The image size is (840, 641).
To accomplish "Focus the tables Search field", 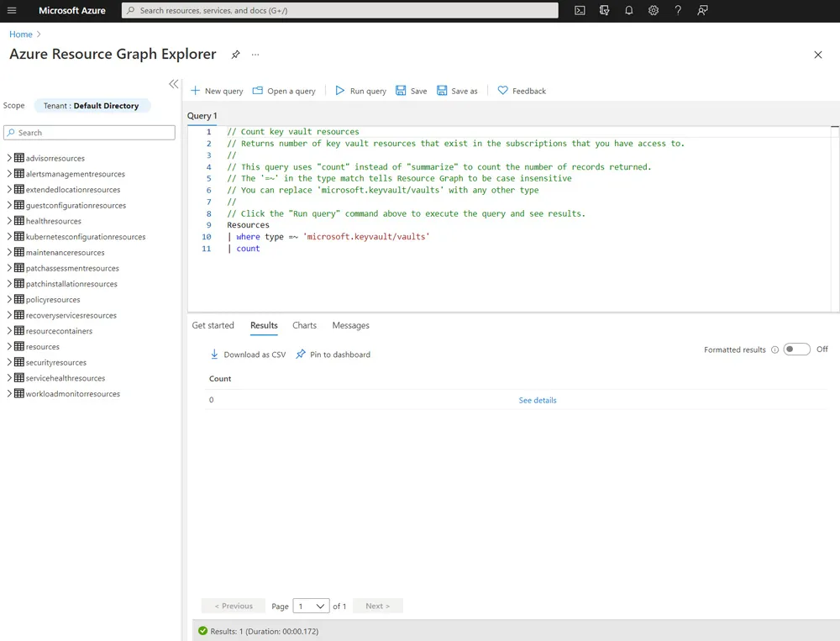I will [x=90, y=133].
